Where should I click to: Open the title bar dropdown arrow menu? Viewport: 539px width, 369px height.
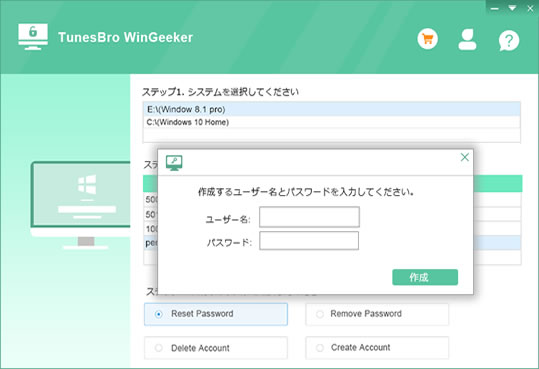click(x=512, y=8)
